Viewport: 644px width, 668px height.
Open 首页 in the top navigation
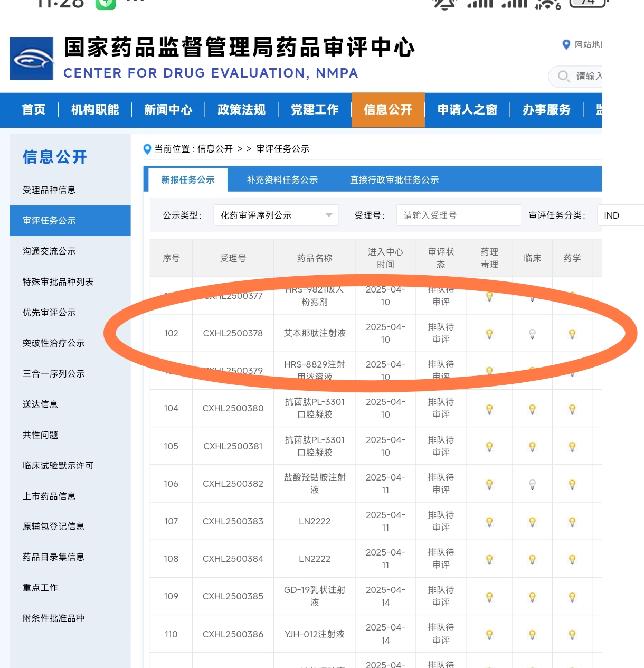click(34, 110)
